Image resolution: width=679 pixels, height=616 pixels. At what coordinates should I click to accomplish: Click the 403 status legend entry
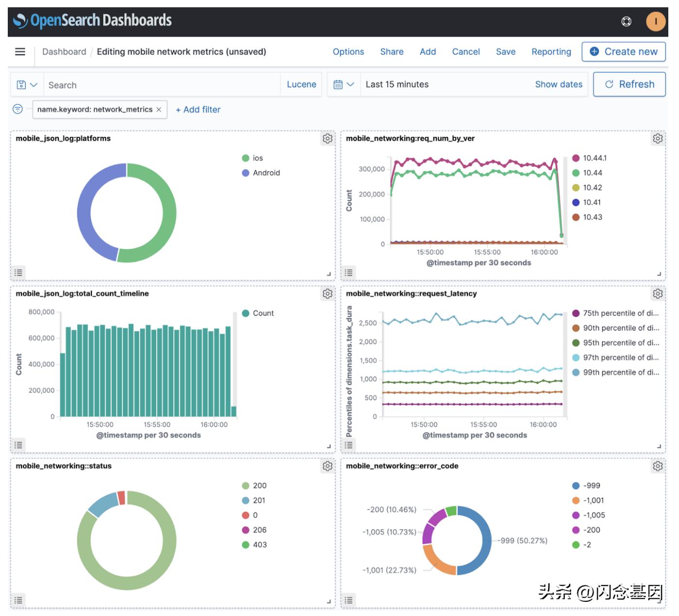[x=255, y=545]
